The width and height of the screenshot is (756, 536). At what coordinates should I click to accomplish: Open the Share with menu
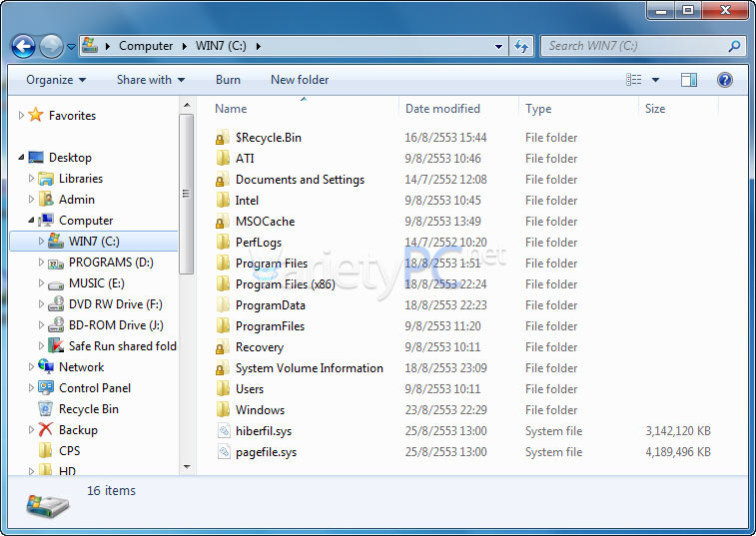click(151, 80)
